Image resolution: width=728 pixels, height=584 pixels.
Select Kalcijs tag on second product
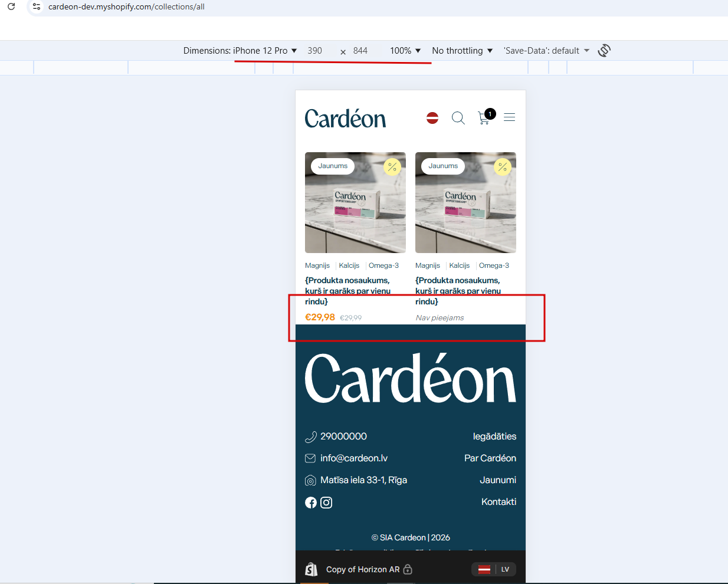[460, 265]
